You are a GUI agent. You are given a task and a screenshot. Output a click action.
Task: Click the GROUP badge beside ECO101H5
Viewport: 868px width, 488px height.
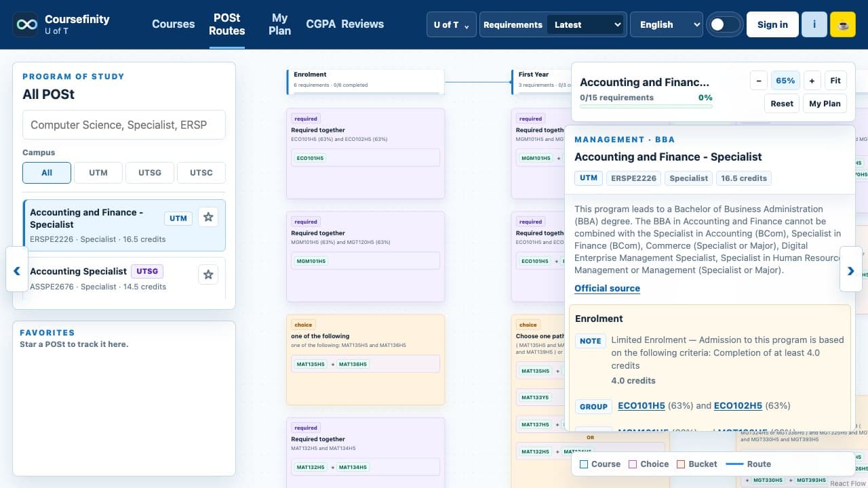(x=593, y=407)
